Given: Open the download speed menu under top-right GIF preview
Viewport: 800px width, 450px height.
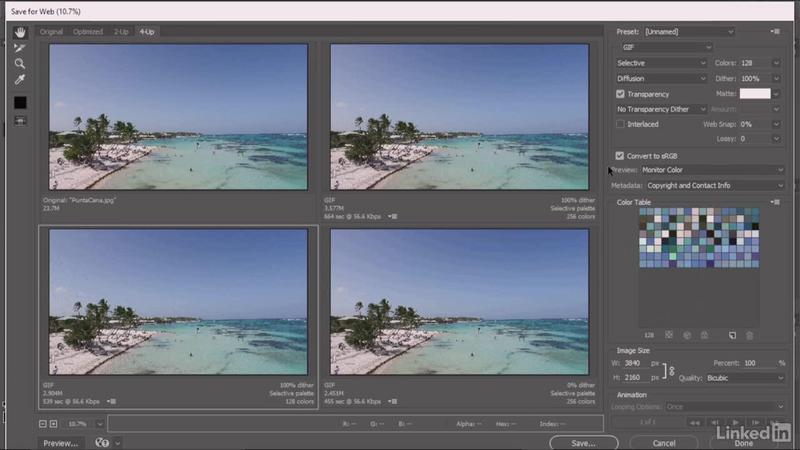Looking at the screenshot, I should click(x=392, y=216).
